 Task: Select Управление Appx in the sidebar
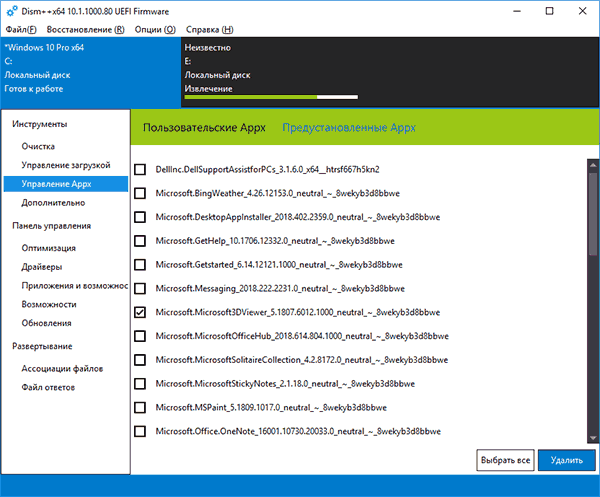pyautogui.click(x=66, y=184)
